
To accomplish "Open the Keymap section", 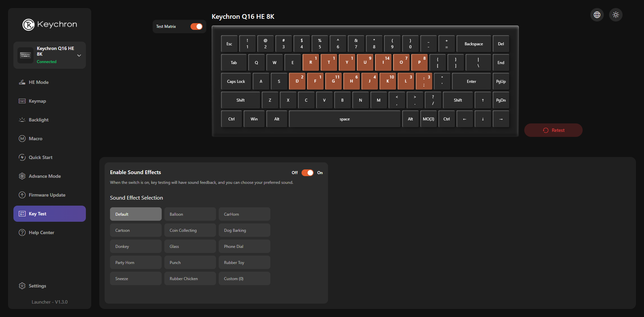I will [37, 101].
